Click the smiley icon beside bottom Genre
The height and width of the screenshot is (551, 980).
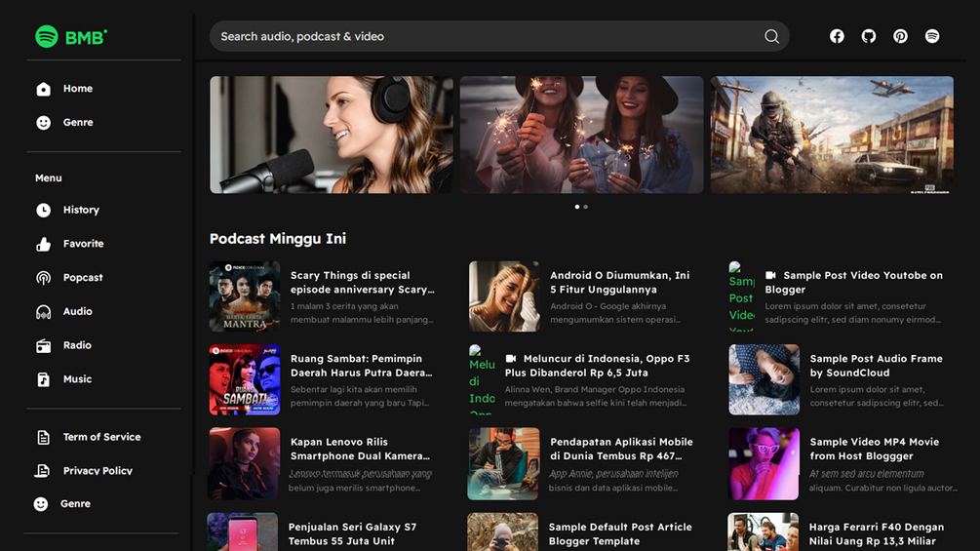click(x=41, y=503)
